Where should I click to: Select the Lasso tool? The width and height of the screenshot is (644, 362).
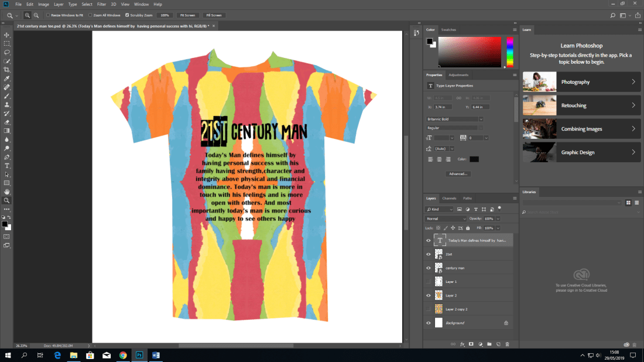pos(7,52)
